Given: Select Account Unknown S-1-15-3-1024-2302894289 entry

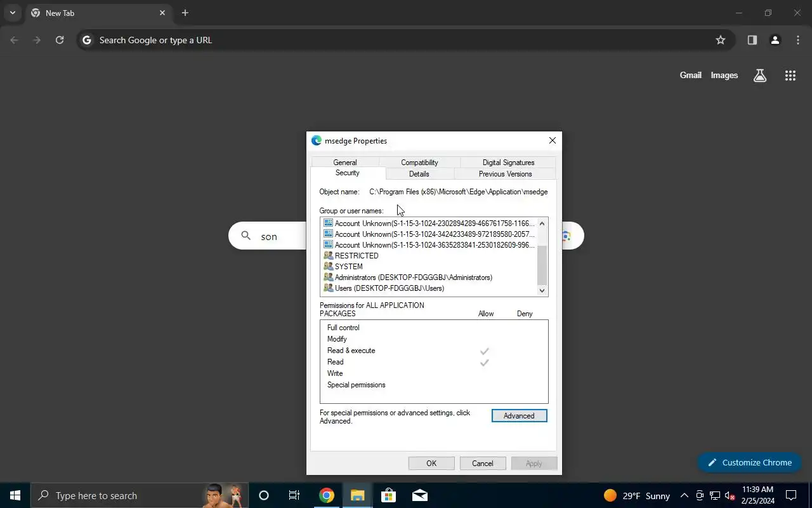Looking at the screenshot, I should tap(429, 224).
